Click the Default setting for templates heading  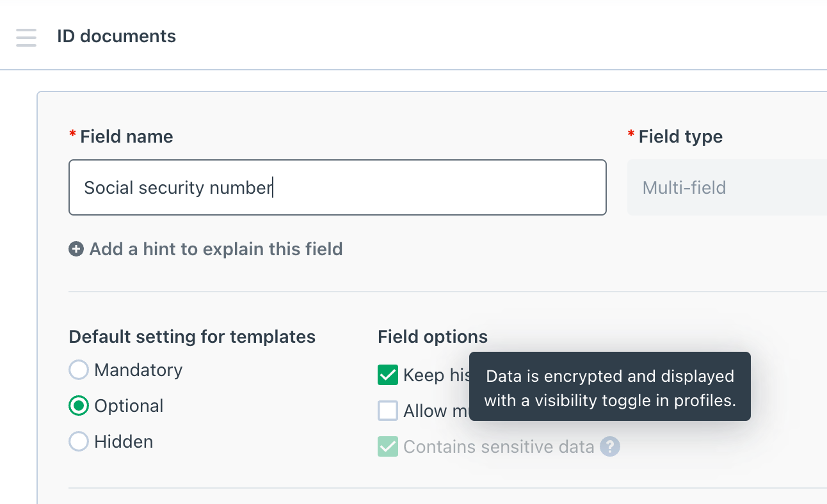[192, 337]
